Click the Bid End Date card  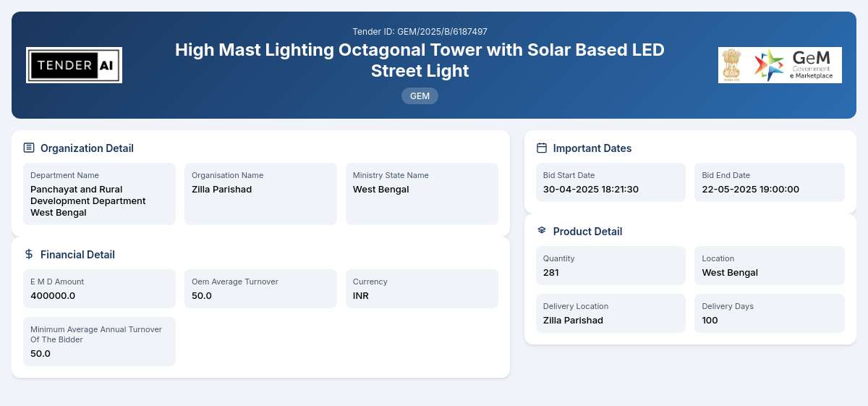(770, 182)
